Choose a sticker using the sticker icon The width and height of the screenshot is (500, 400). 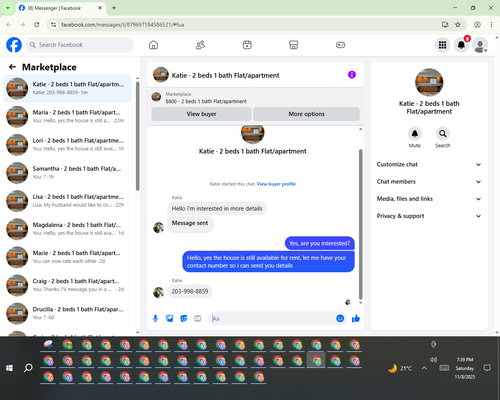184,319
